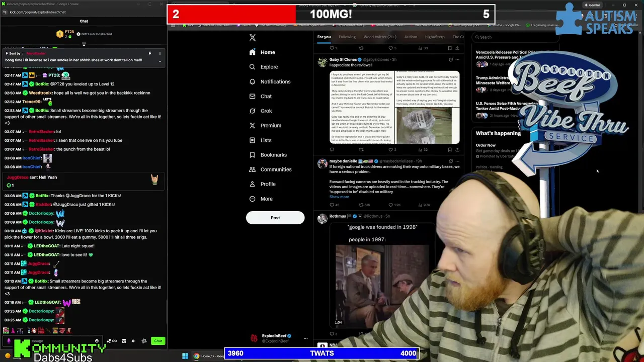
Task: Open Kick gift shop icon
Action: [x=124, y=341]
